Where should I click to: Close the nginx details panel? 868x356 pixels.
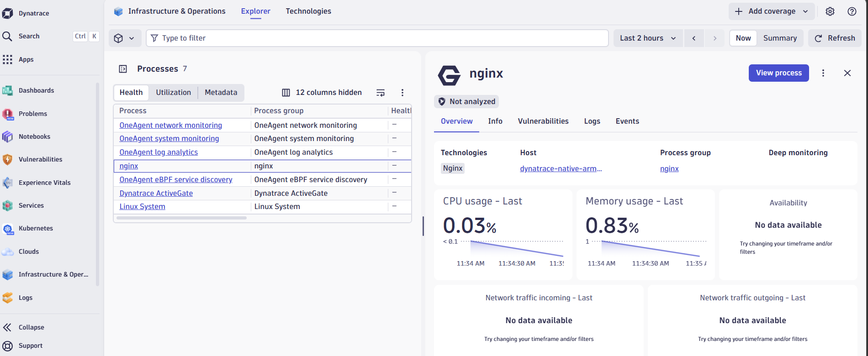coord(847,73)
